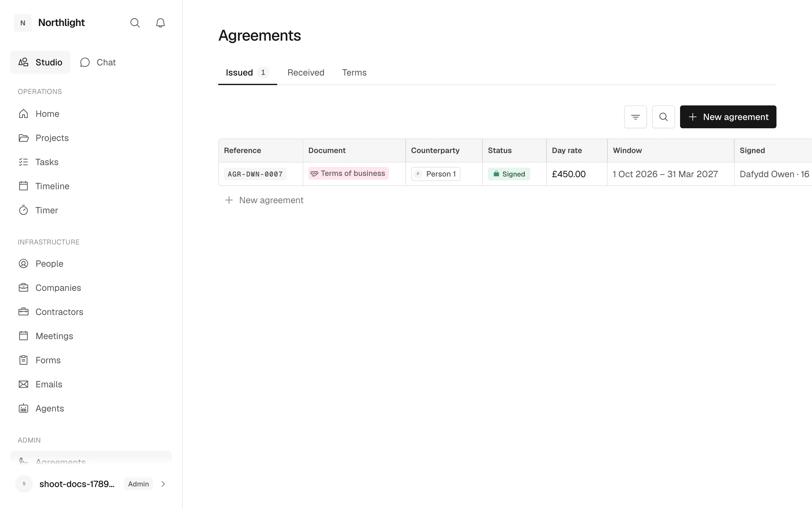Expand the account menu chevron
The image size is (812, 508).
tap(163, 484)
